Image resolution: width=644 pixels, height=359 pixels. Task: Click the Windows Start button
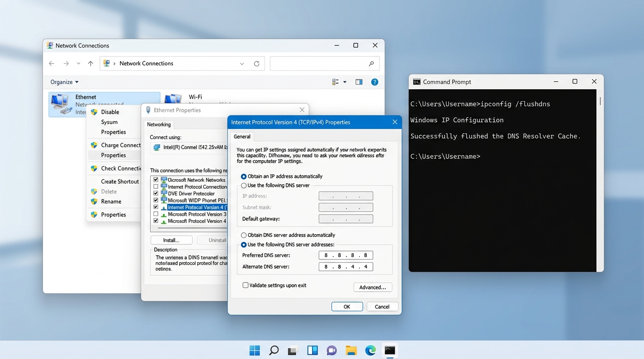255,351
